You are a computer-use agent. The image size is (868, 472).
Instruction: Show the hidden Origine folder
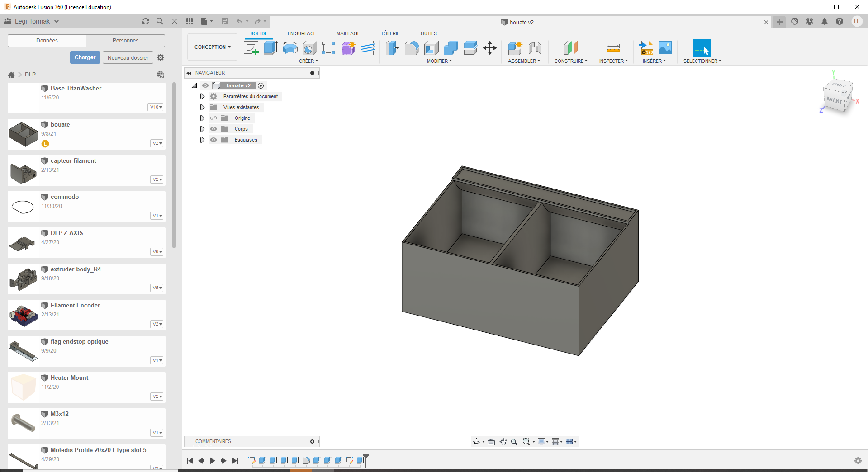pos(213,118)
